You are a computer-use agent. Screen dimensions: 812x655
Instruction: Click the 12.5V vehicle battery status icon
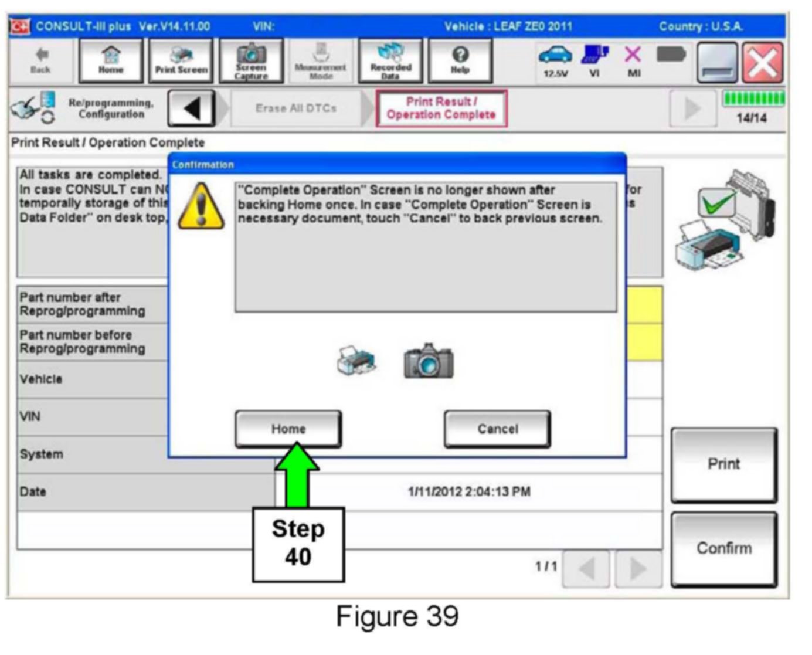tap(555, 61)
